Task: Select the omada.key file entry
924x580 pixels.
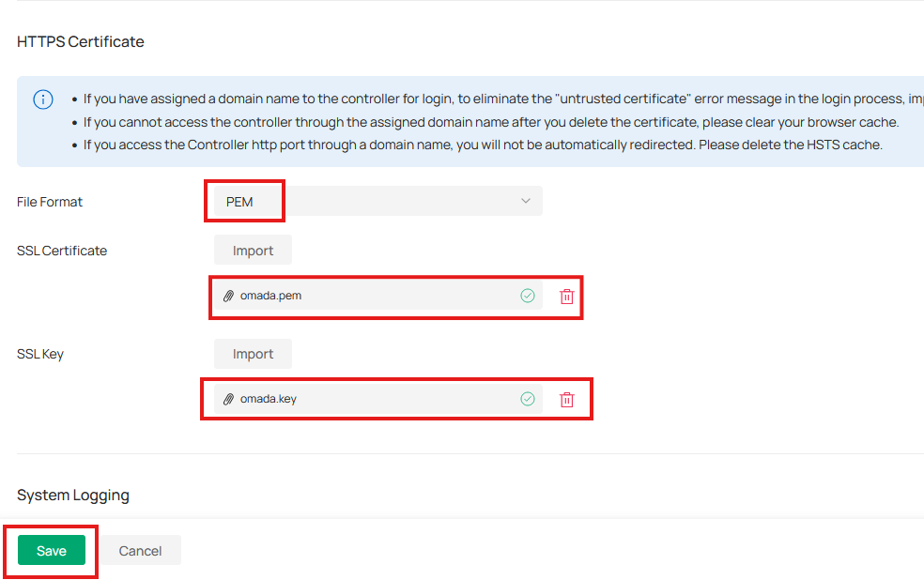Action: click(376, 398)
